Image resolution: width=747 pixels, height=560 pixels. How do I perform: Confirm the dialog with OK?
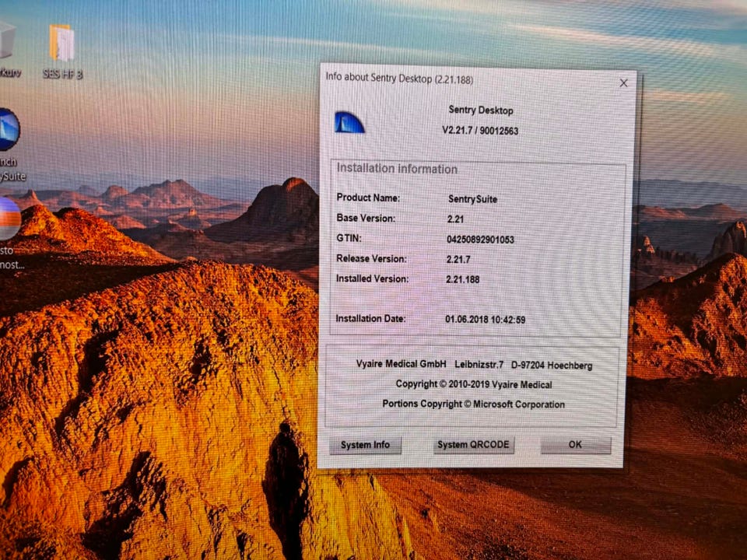[x=576, y=445]
